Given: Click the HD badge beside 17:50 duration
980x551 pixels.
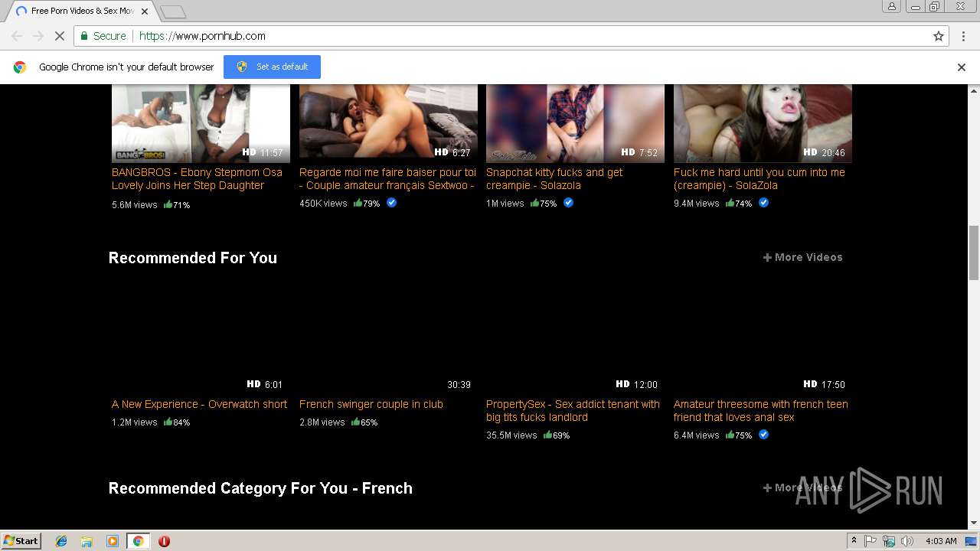Looking at the screenshot, I should (810, 384).
